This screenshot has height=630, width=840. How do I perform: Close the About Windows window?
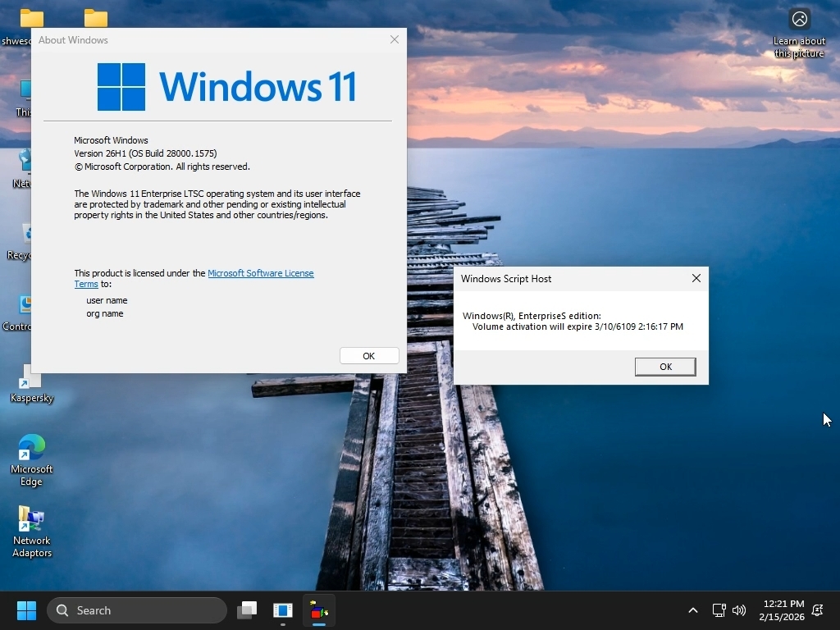(395, 39)
